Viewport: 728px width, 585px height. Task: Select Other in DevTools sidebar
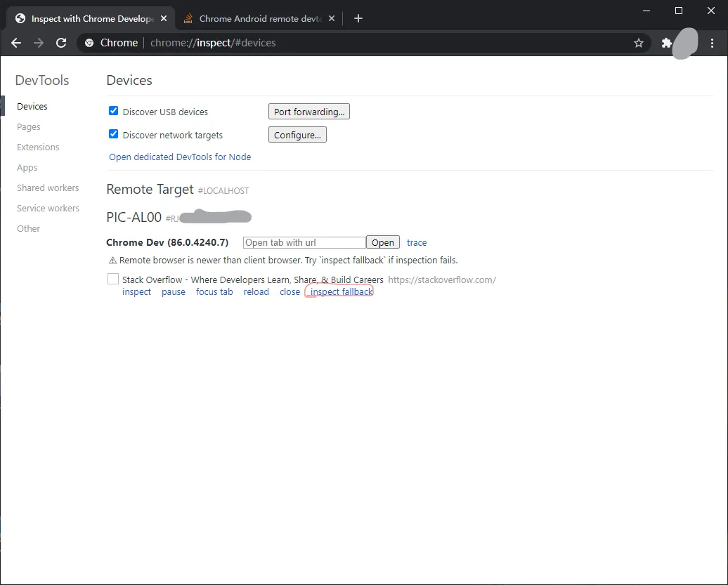[28, 229]
